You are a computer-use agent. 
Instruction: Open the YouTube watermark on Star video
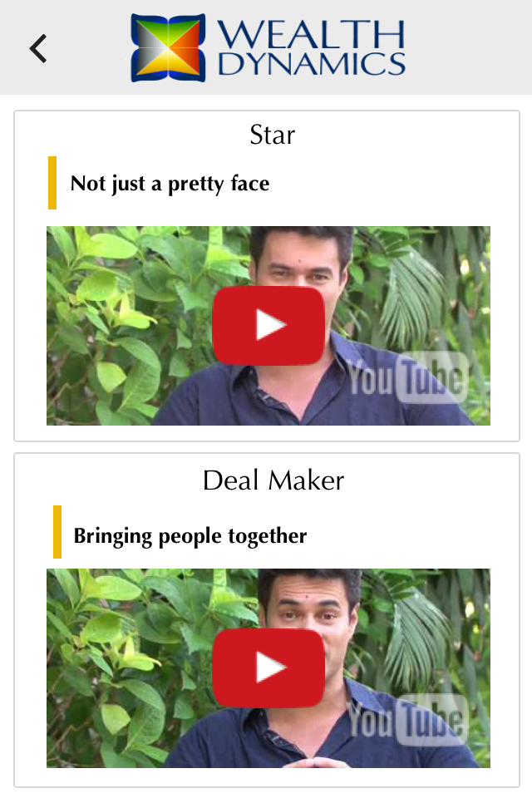tap(408, 377)
